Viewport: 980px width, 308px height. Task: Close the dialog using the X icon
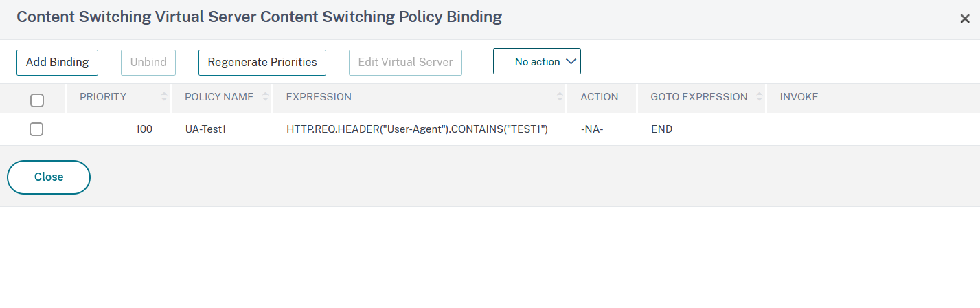(x=965, y=19)
